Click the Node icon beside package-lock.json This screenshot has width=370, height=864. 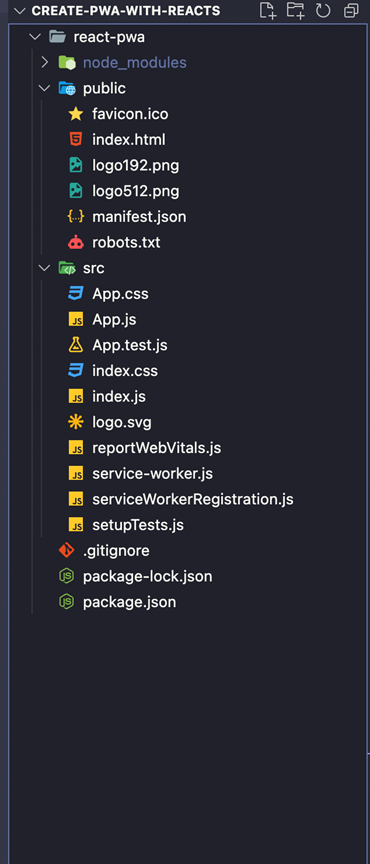pyautogui.click(x=67, y=577)
